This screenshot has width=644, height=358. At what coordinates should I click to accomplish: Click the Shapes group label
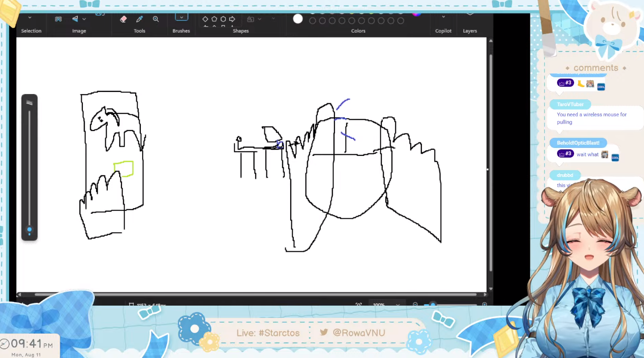click(241, 31)
